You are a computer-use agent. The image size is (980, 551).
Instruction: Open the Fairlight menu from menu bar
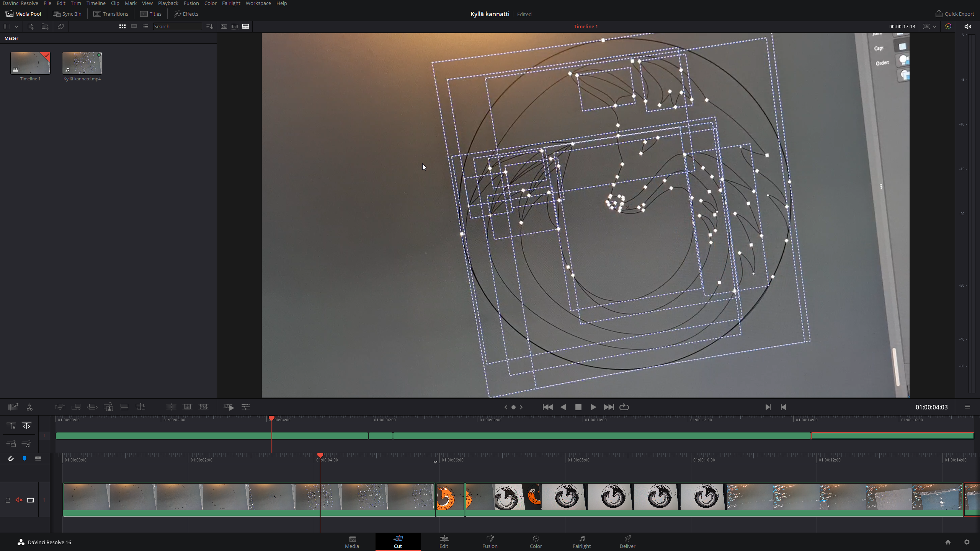pos(232,3)
